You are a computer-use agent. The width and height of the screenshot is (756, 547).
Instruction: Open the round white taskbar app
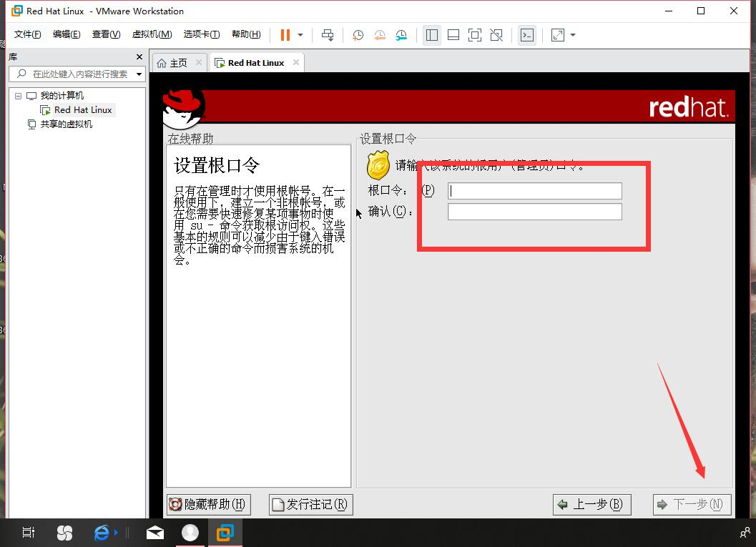coord(190,533)
